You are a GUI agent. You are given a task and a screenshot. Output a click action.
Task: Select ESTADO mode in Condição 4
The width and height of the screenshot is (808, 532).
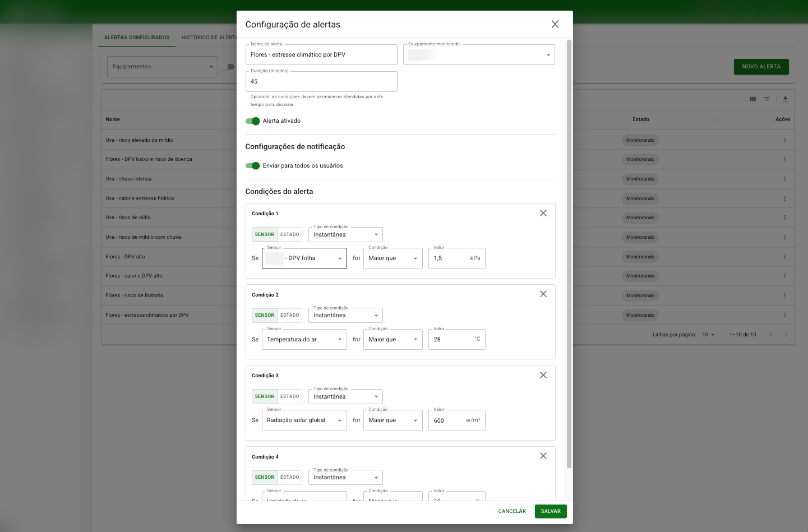[290, 477]
